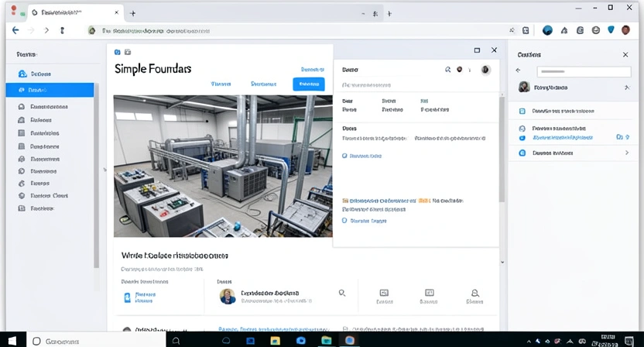The width and height of the screenshot is (644, 347).
Task: Open the last item in the left sidebar
Action: (36, 208)
